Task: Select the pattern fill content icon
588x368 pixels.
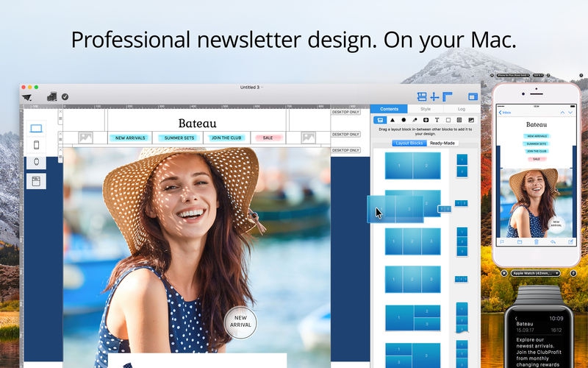Action: point(459,120)
